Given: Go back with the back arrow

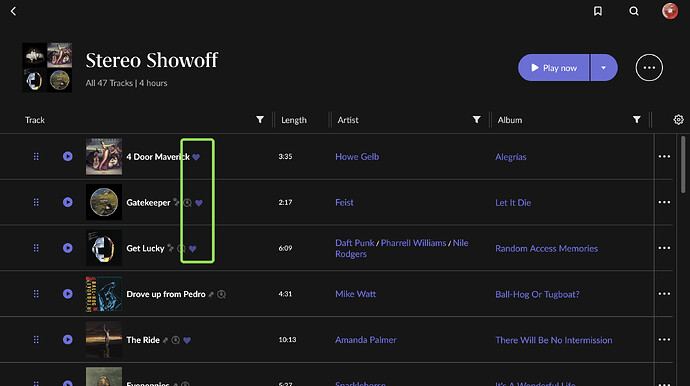Looking at the screenshot, I should click(x=13, y=11).
